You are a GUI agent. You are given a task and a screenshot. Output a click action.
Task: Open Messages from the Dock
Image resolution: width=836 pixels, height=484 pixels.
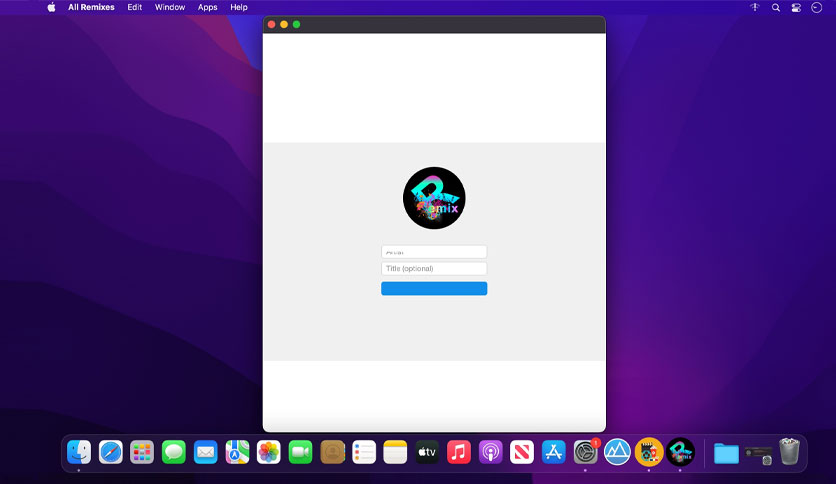coord(174,453)
